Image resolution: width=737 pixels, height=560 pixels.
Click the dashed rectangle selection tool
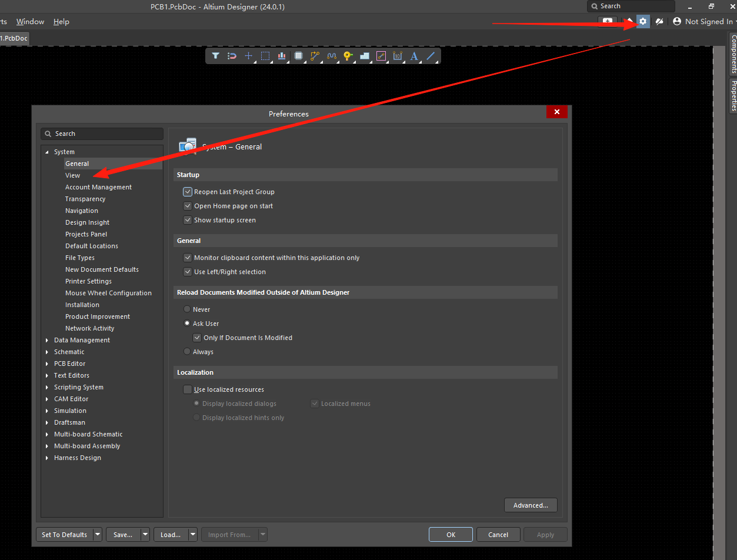pyautogui.click(x=265, y=56)
